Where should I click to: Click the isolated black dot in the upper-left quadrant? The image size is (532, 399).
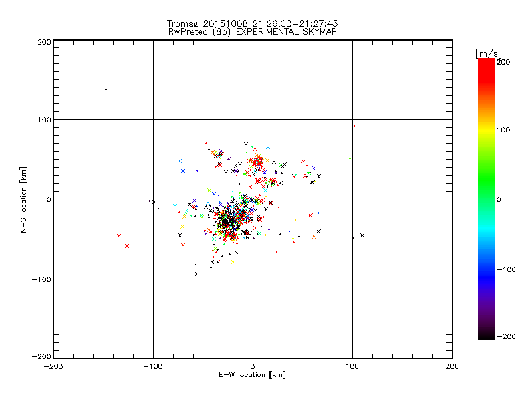pos(106,90)
